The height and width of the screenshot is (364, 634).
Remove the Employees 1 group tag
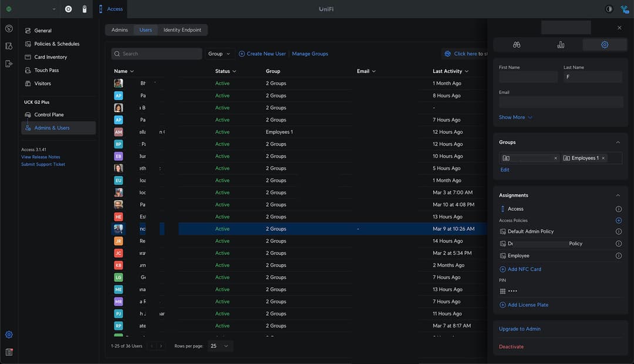(603, 158)
